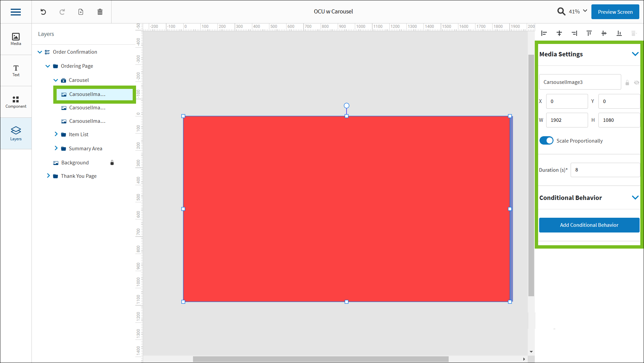
Task: Click the undo arrow icon
Action: pos(43,12)
